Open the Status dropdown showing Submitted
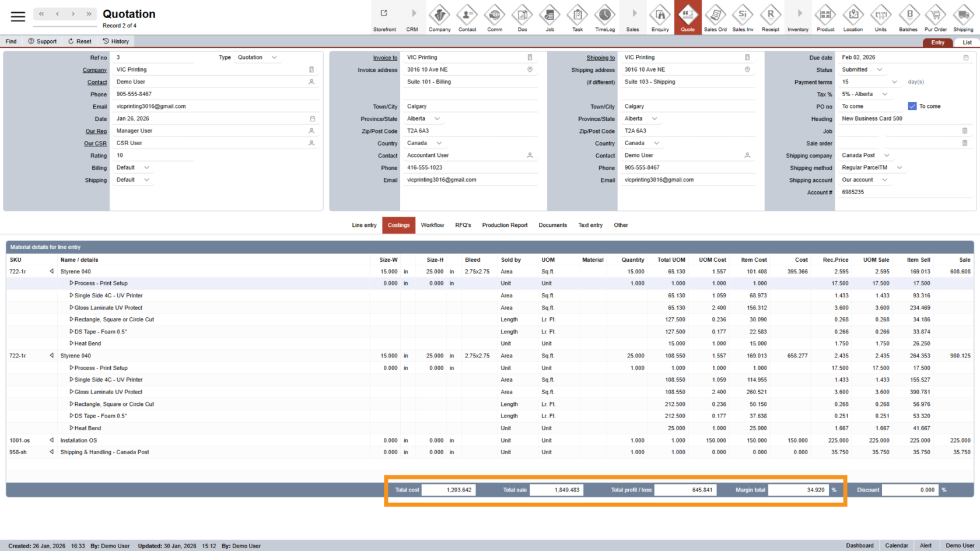 [x=880, y=70]
